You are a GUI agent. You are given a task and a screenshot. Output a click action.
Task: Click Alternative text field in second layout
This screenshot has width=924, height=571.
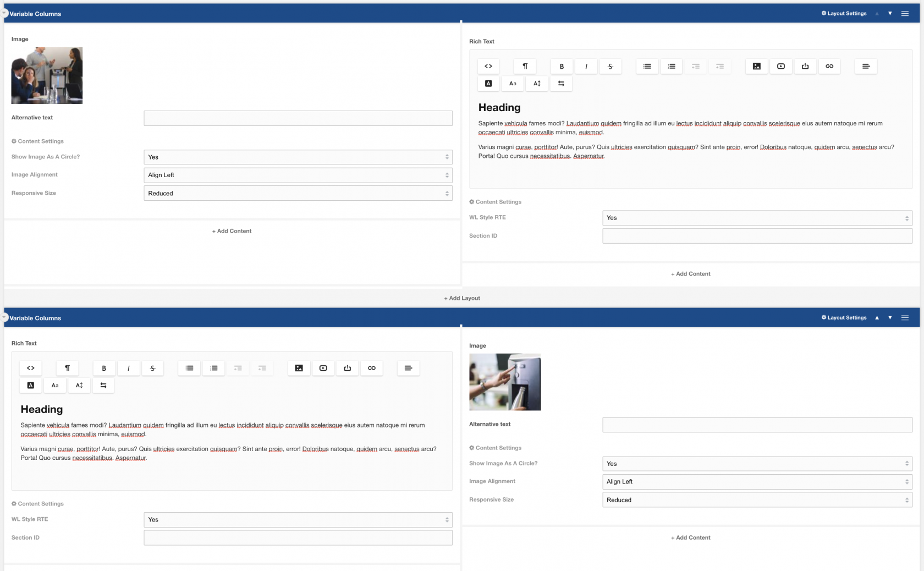point(757,425)
